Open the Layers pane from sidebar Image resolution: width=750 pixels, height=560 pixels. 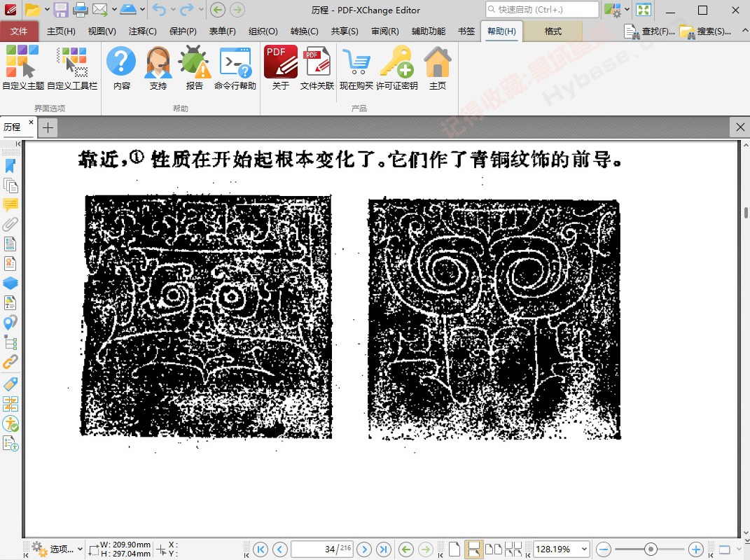[10, 283]
